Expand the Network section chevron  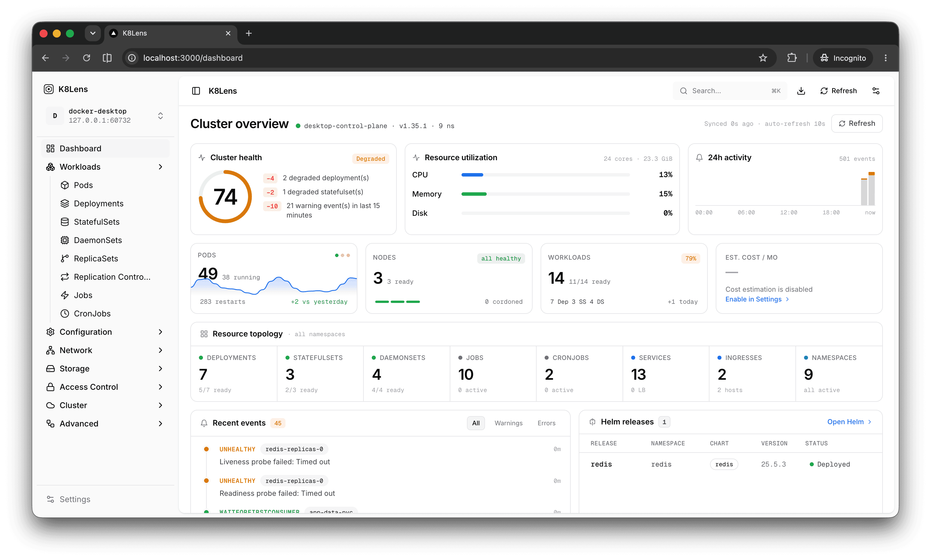[x=161, y=350]
